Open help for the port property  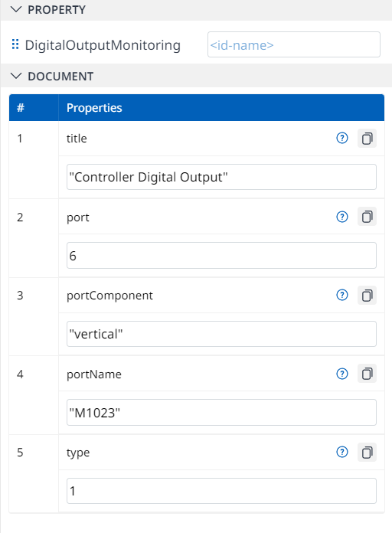[x=342, y=217]
